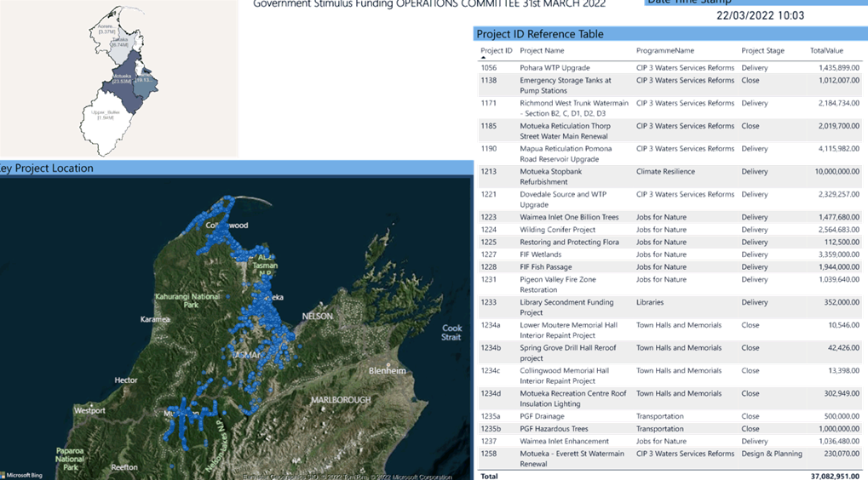
Task: Select the FIF Fish Passage project
Action: coord(545,266)
